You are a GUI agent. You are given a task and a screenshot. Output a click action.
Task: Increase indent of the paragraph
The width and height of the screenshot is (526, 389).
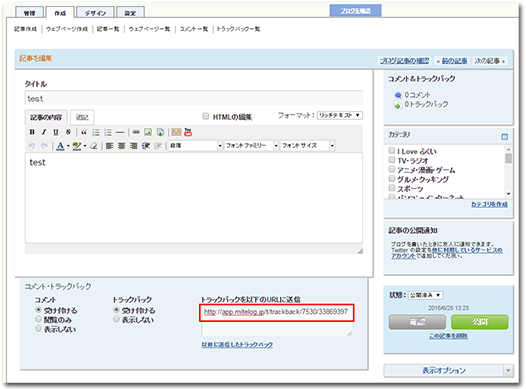[146, 146]
